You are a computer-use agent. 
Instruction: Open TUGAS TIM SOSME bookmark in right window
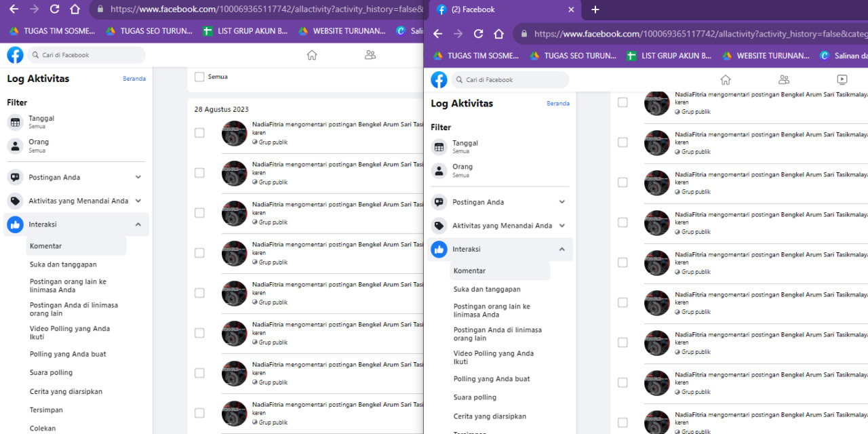click(476, 56)
